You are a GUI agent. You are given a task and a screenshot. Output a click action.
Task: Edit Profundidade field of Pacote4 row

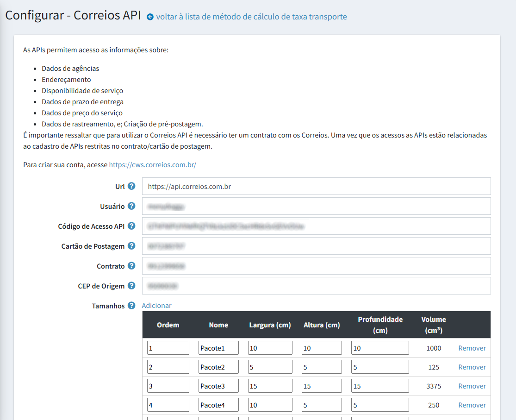tap(380, 405)
